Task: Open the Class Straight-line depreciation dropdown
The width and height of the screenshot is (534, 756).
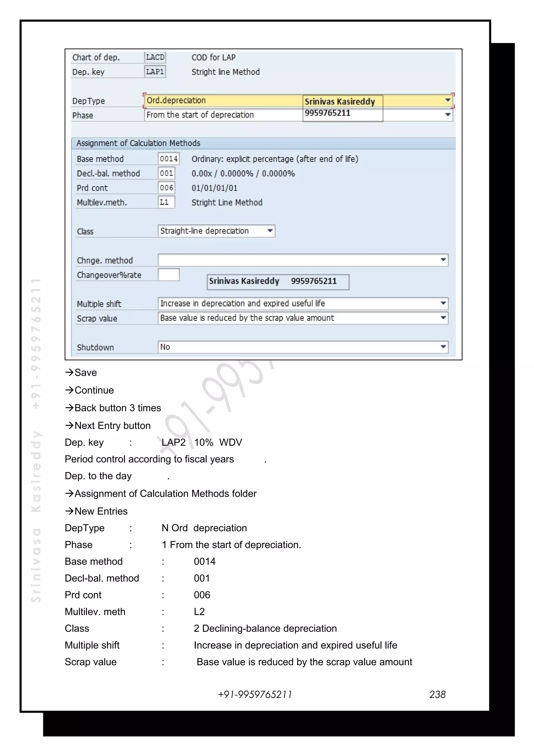Action: pos(270,231)
